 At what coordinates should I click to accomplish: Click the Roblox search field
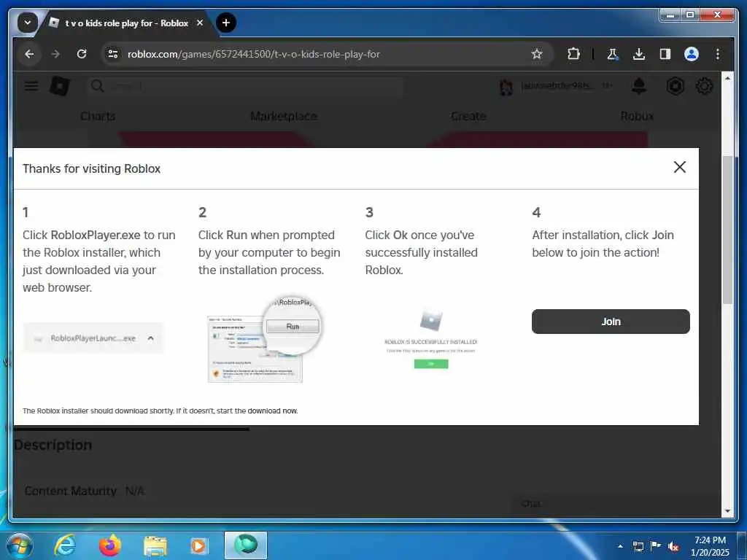pos(245,86)
